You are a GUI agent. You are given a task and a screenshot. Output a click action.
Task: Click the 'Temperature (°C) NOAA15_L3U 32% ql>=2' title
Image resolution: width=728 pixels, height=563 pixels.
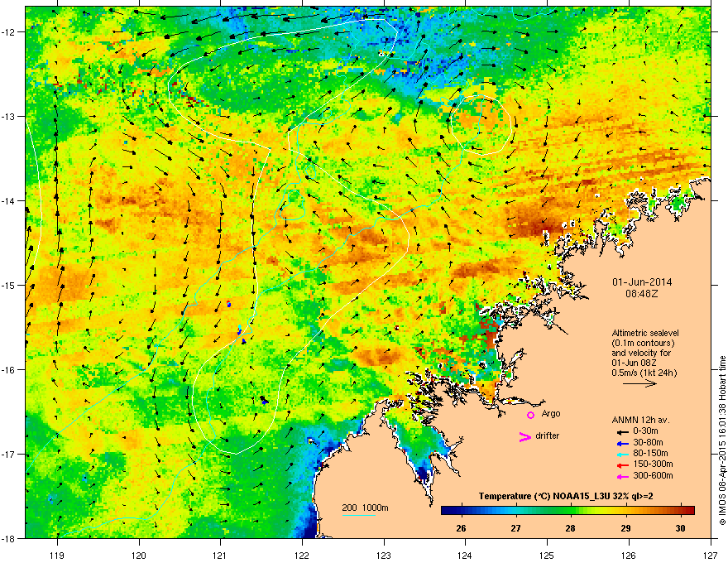566,496
